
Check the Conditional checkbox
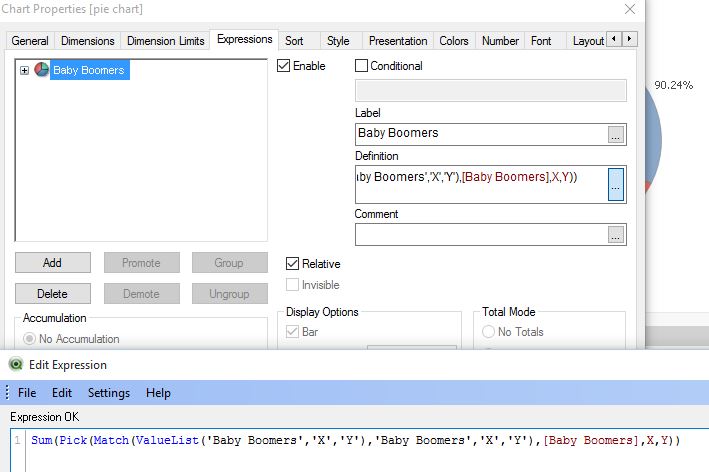click(x=362, y=66)
